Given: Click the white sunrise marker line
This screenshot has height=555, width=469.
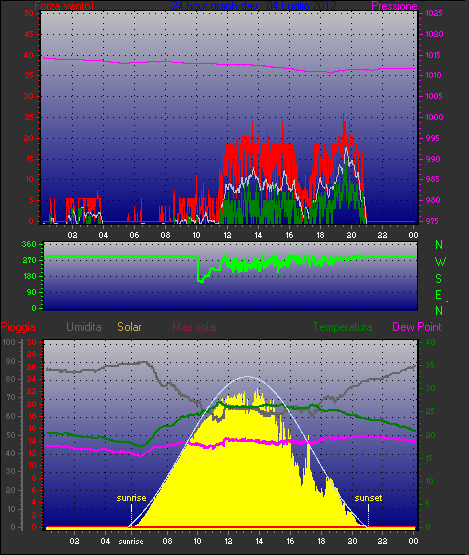Looking at the screenshot, I should (131, 514).
